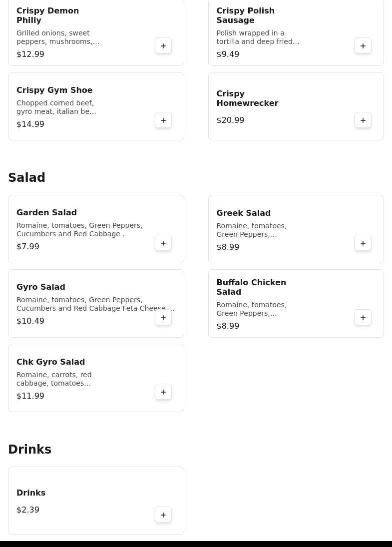Add Gyro Salad to order

tap(163, 317)
